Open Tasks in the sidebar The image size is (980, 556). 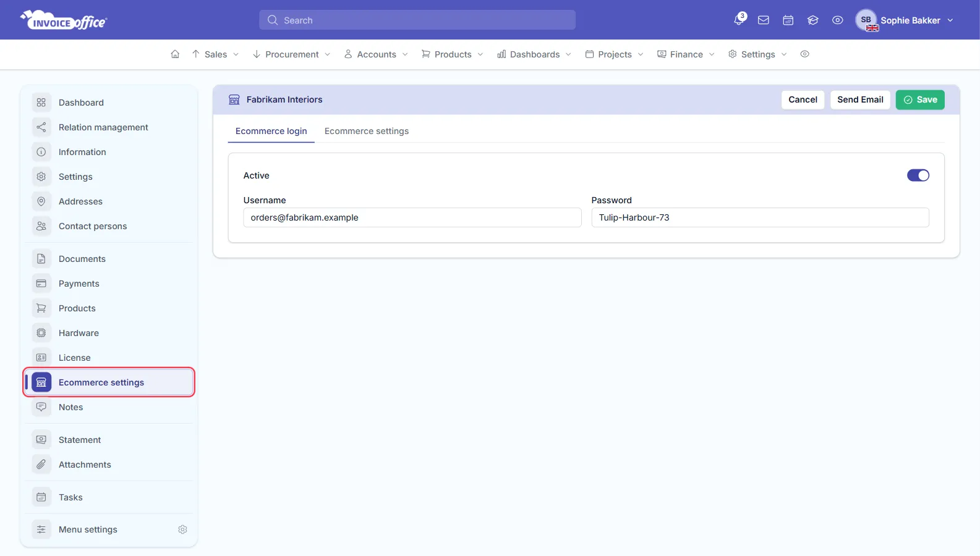pyautogui.click(x=109, y=497)
